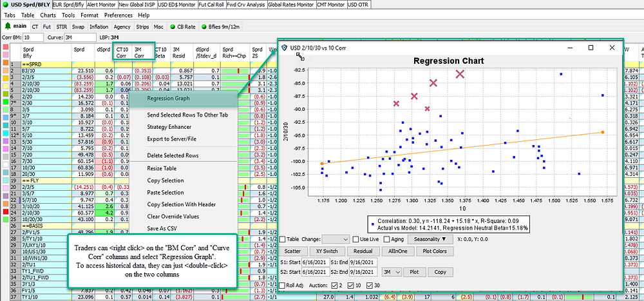This screenshot has width=644, height=301.
Task: Open the Change dropdown
Action: pyautogui.click(x=336, y=239)
